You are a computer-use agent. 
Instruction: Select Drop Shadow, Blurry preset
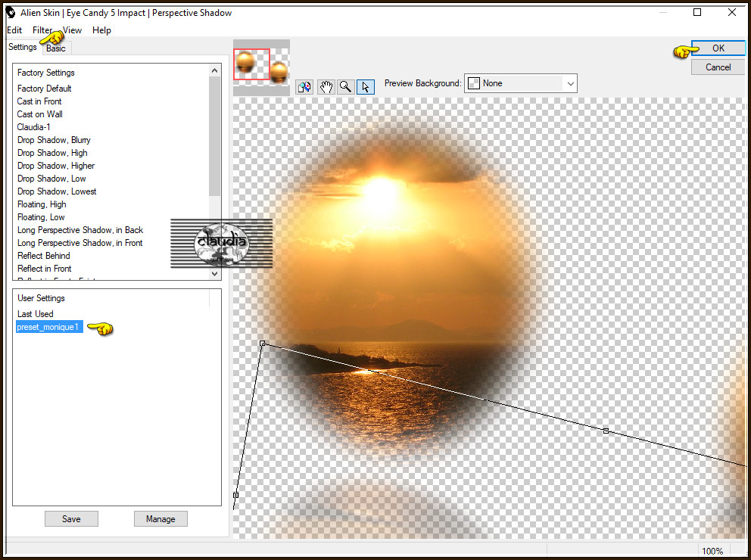point(54,140)
